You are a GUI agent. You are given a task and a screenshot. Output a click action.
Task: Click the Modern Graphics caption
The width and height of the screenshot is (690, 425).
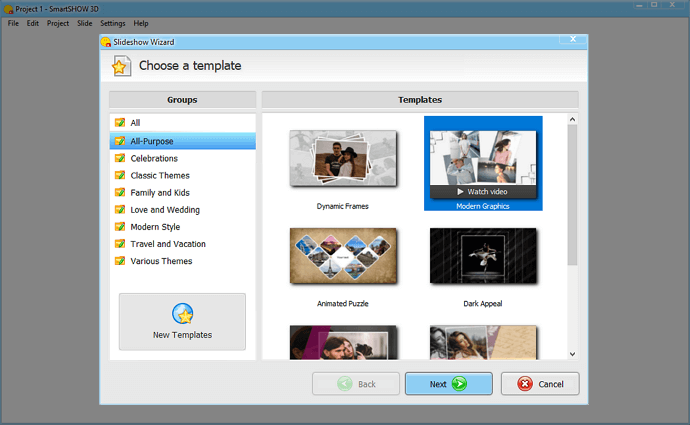coord(483,206)
